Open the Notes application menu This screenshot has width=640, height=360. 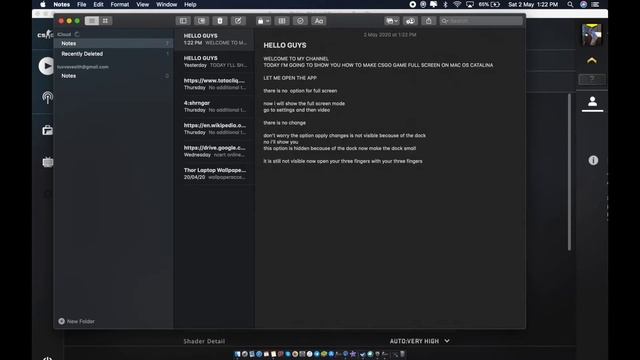(x=62, y=4)
